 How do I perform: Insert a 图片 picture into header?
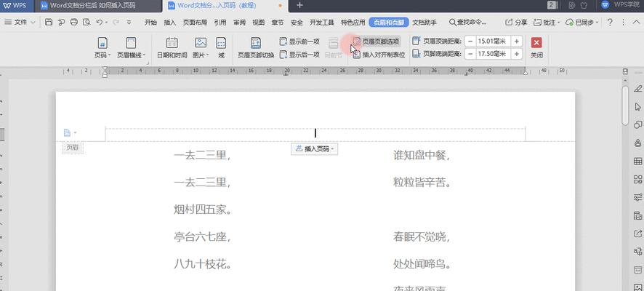pos(201,47)
